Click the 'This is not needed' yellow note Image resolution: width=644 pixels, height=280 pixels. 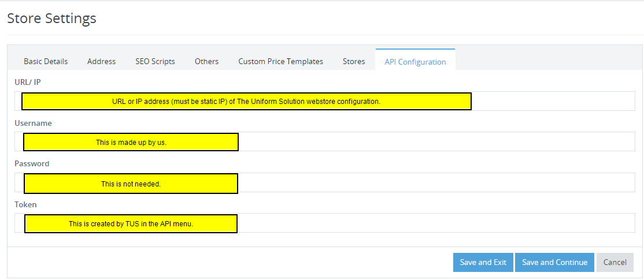pyautogui.click(x=131, y=184)
